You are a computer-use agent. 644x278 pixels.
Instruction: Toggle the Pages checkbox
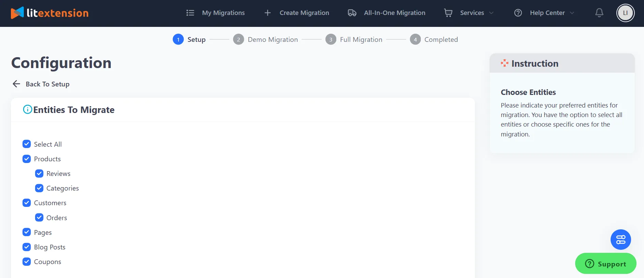(x=27, y=232)
